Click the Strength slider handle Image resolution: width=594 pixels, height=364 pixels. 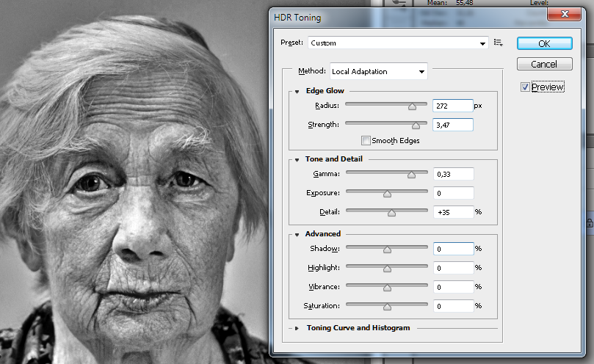416,125
